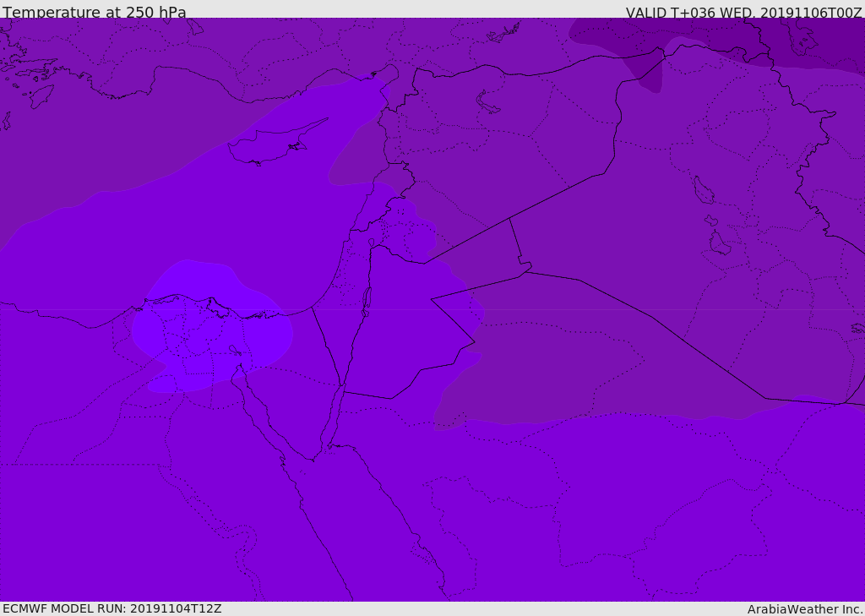Click the 'Temperature at 250 hPa' title text
The width and height of the screenshot is (865, 616).
(95, 12)
